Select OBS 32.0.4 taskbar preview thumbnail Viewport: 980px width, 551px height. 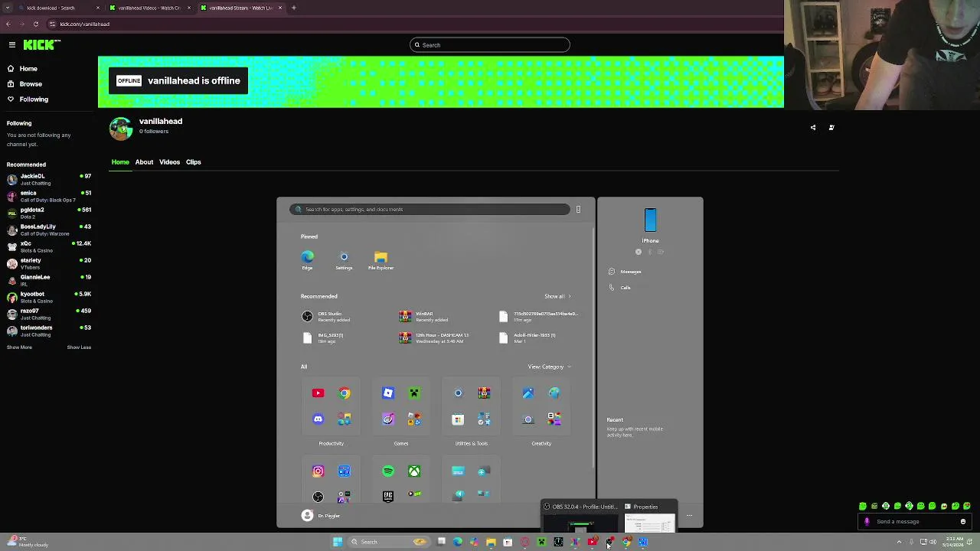point(580,517)
